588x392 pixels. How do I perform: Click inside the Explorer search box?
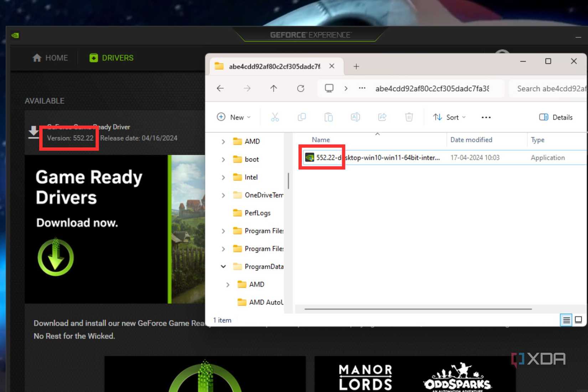[551, 88]
